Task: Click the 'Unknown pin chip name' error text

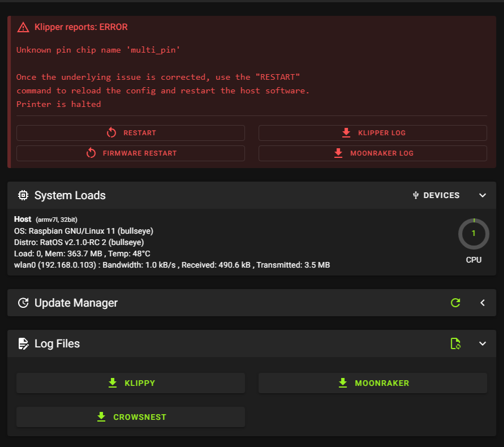Action: 98,50
